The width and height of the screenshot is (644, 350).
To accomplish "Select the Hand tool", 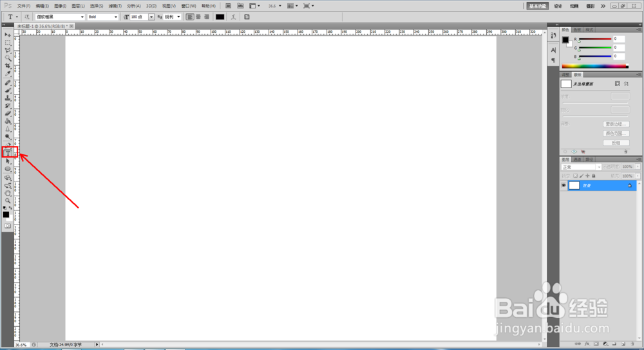I will [7, 193].
